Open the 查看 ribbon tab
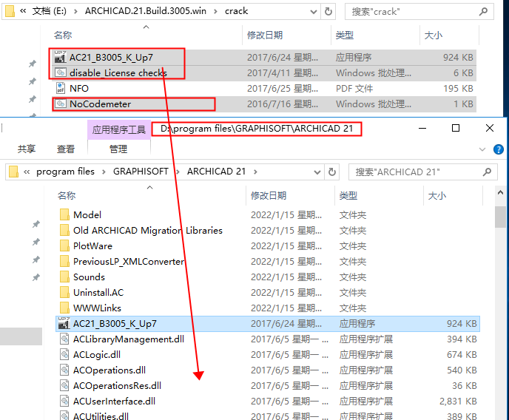This screenshot has height=420, width=509. click(x=66, y=149)
